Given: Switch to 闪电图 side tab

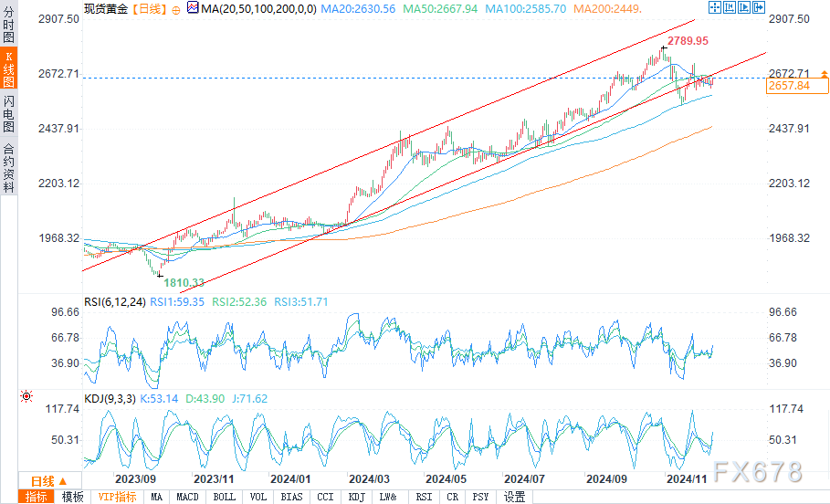Looking at the screenshot, I should click(x=9, y=113).
